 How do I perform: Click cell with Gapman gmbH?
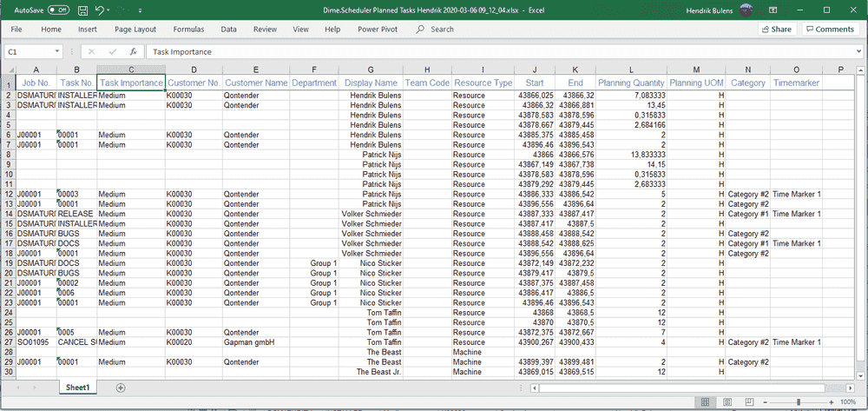[x=256, y=342]
